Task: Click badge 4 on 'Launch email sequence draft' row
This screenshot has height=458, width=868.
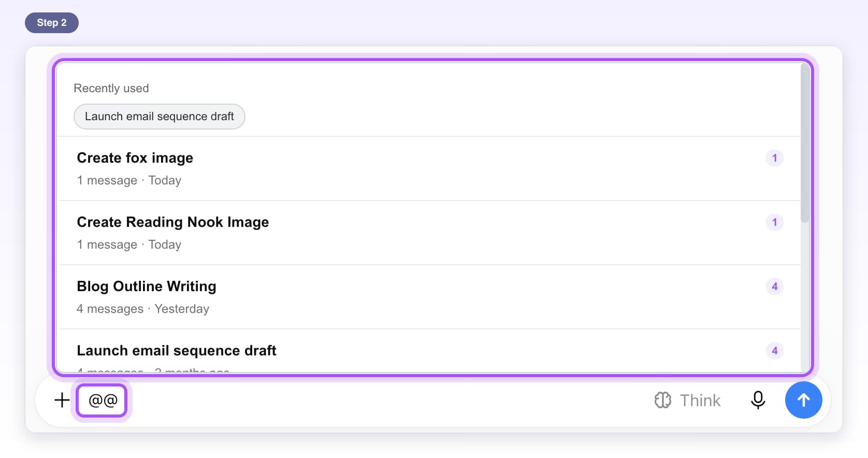Action: [x=774, y=351]
